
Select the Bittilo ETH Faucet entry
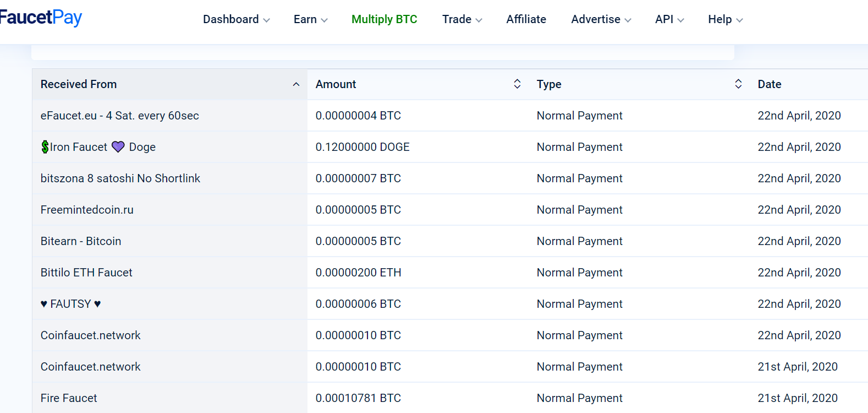tap(86, 273)
